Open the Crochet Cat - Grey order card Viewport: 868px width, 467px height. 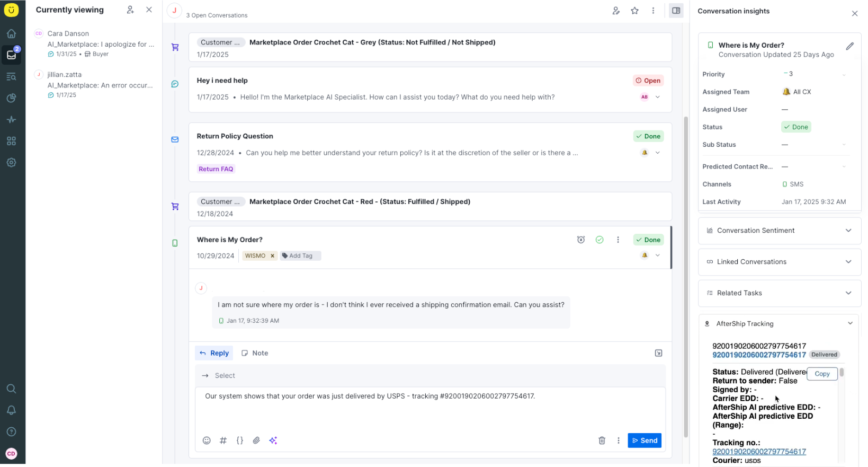(x=430, y=48)
